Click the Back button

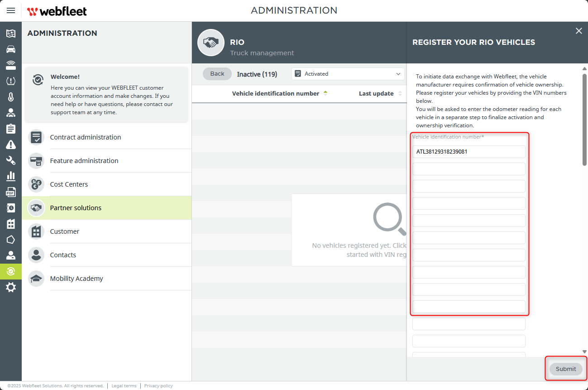(217, 74)
